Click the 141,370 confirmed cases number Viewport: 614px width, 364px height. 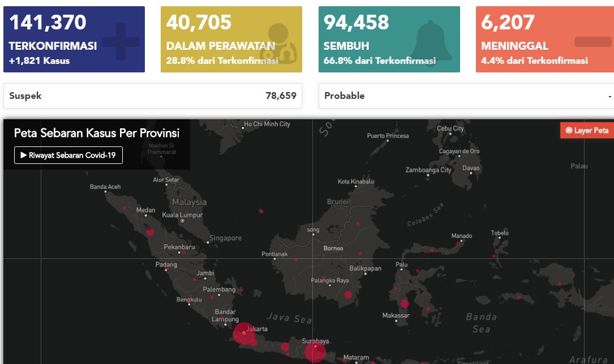[48, 23]
